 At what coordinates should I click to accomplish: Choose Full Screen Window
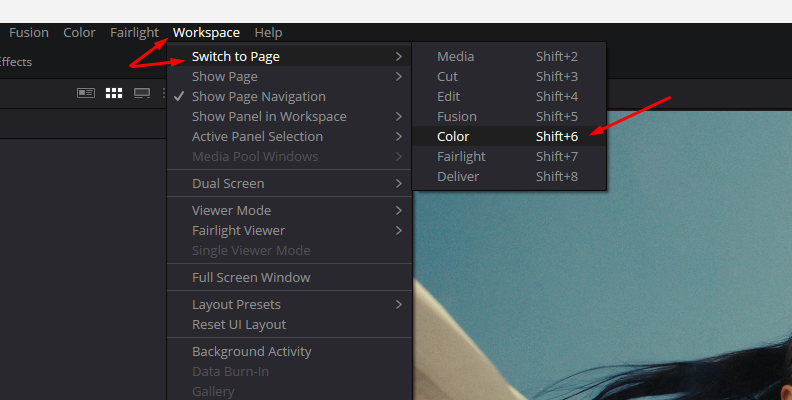[x=289, y=278]
